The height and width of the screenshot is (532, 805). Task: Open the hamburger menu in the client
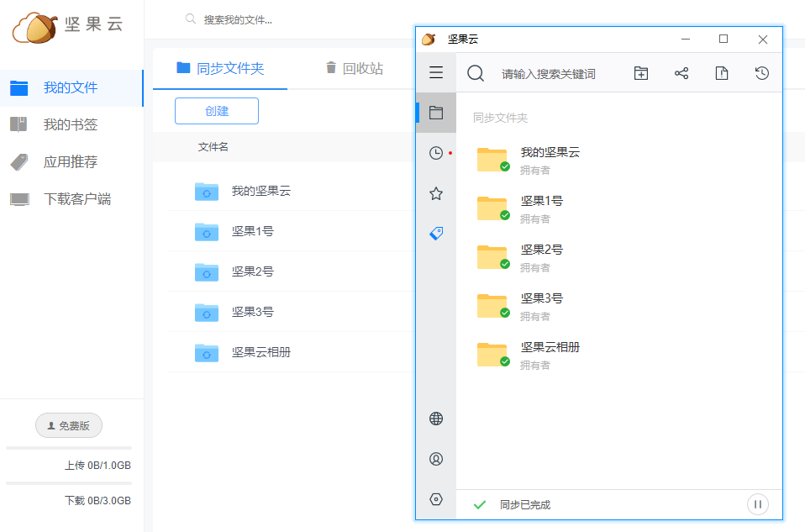(x=435, y=72)
